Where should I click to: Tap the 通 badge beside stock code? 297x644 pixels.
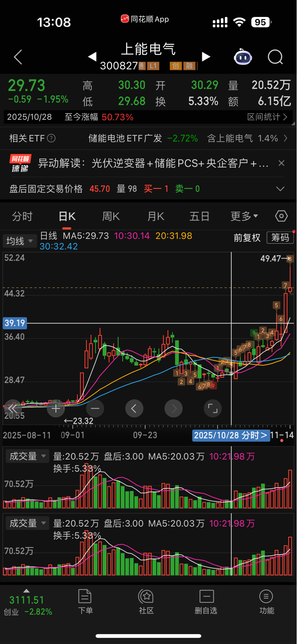(x=142, y=66)
